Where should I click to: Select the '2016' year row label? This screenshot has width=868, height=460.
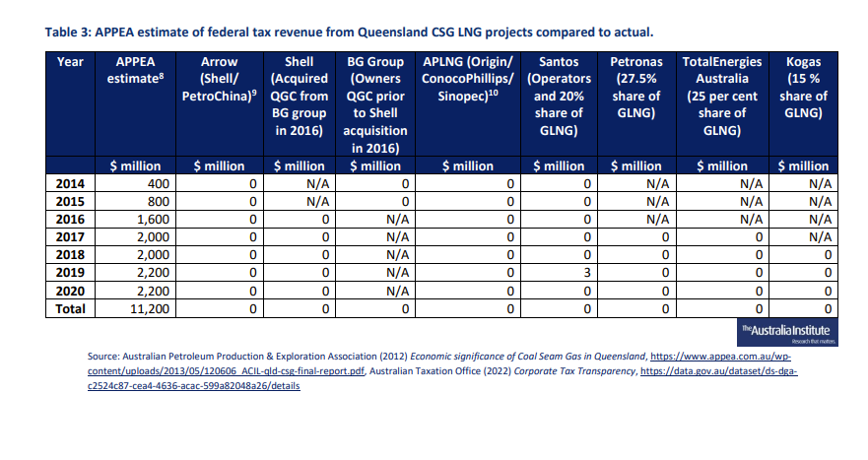point(70,220)
